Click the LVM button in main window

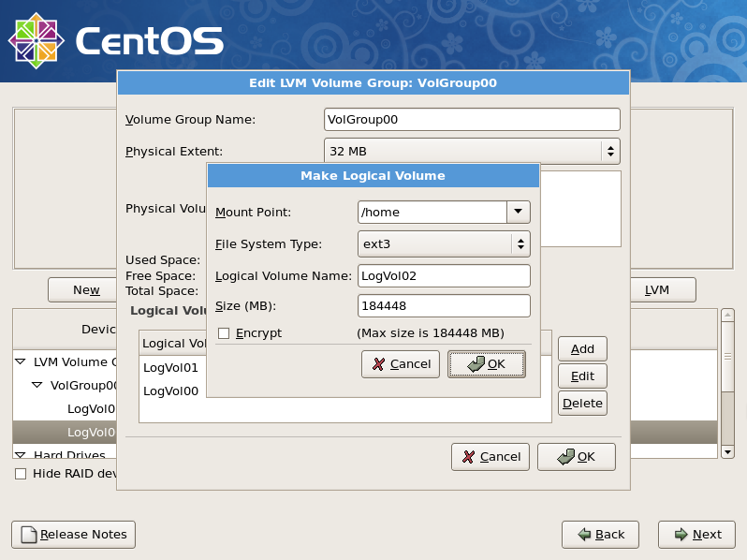coord(663,289)
